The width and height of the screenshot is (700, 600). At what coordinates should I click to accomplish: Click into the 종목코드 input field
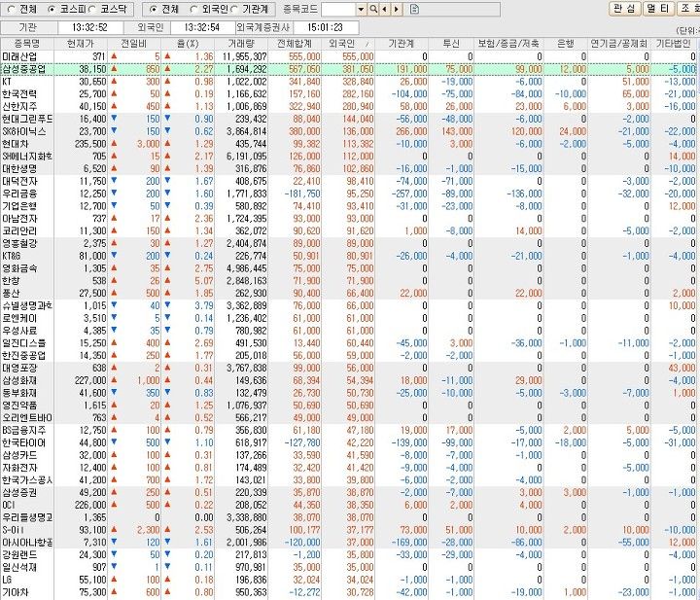point(338,9)
